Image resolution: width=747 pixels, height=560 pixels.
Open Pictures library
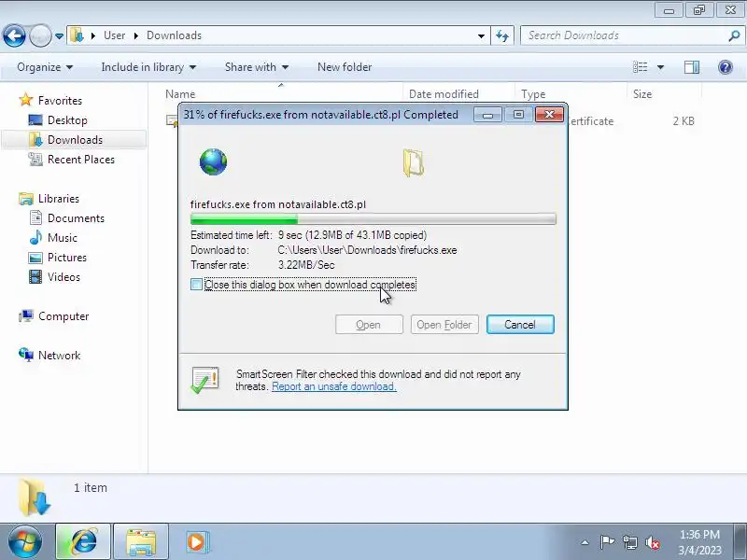(x=57, y=258)
